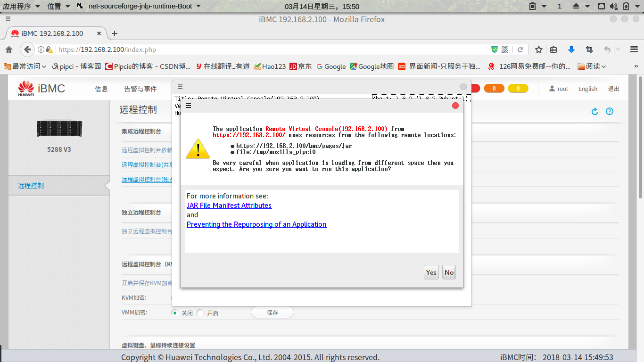644x362 pixels.
Task: Open the 位置 places menu
Action: [58, 6]
